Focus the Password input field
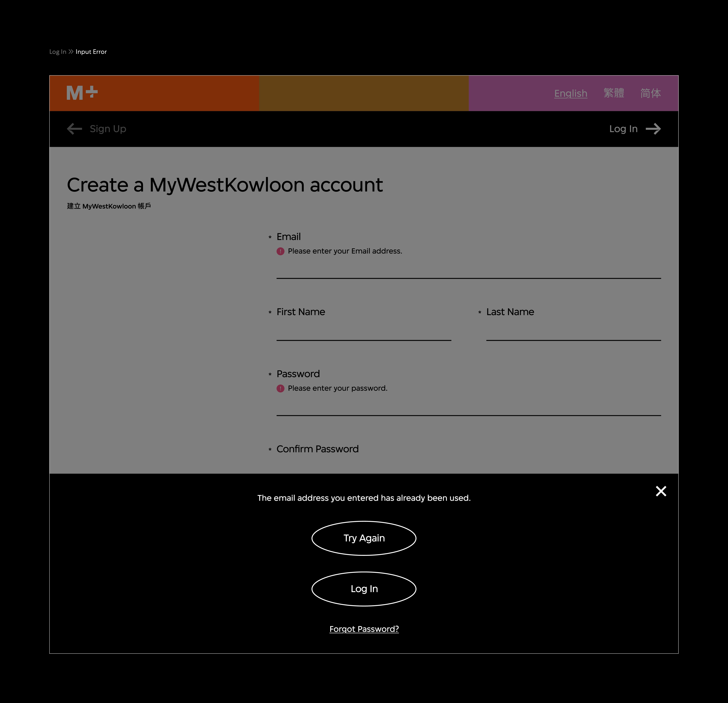728x703 pixels. pos(469,406)
